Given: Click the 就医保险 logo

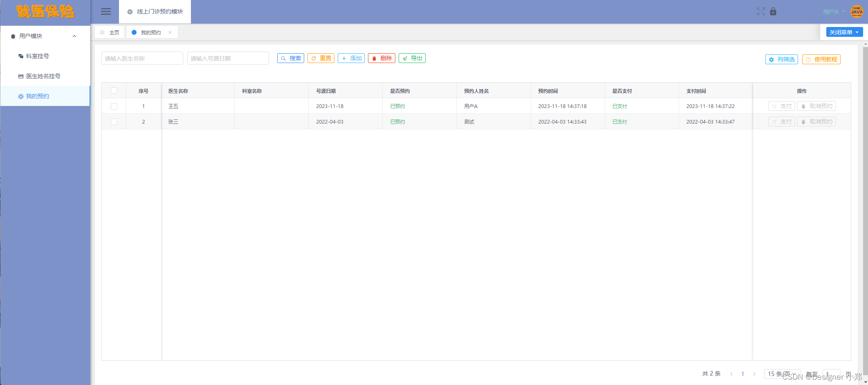Looking at the screenshot, I should (45, 11).
